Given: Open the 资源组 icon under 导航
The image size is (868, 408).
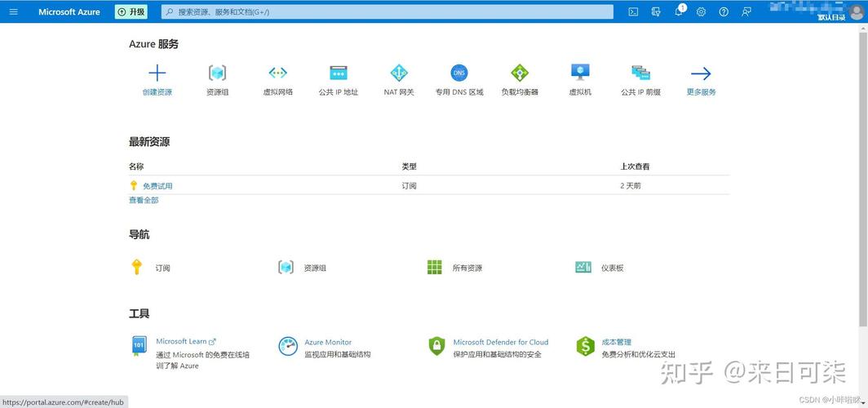Looking at the screenshot, I should pos(286,268).
